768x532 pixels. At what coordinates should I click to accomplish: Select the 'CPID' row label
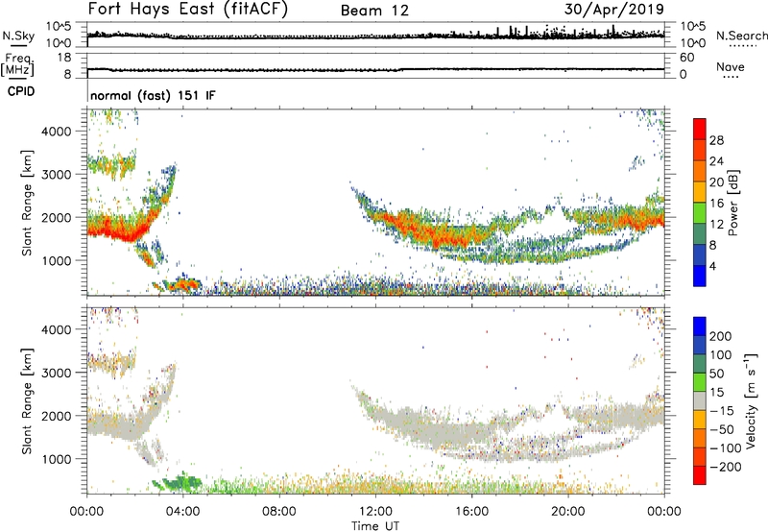pos(21,91)
